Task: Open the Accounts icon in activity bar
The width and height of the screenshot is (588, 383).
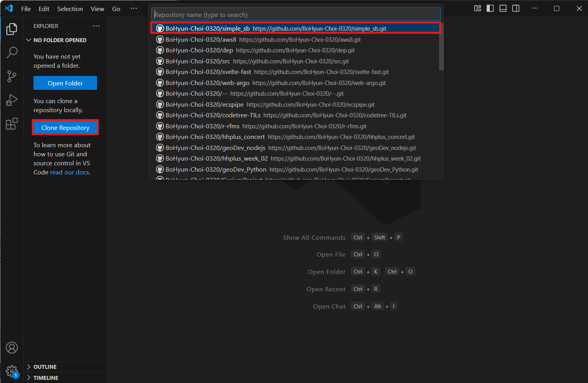Action: (x=12, y=348)
